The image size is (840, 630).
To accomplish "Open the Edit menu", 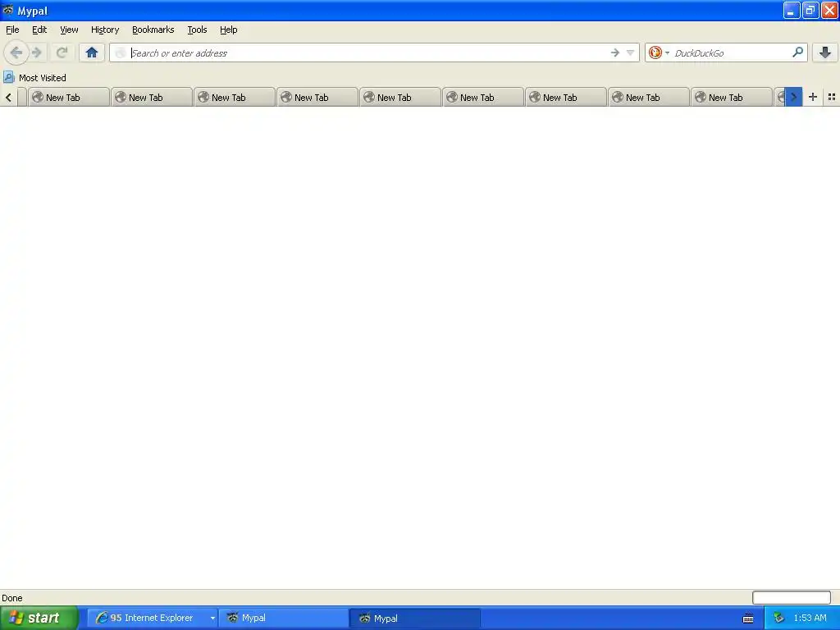I will pyautogui.click(x=39, y=30).
